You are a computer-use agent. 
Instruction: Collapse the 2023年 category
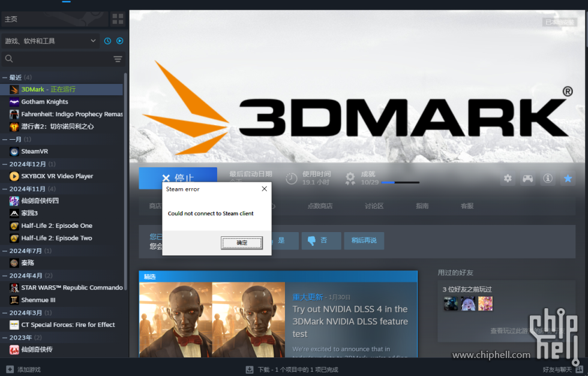coord(5,338)
